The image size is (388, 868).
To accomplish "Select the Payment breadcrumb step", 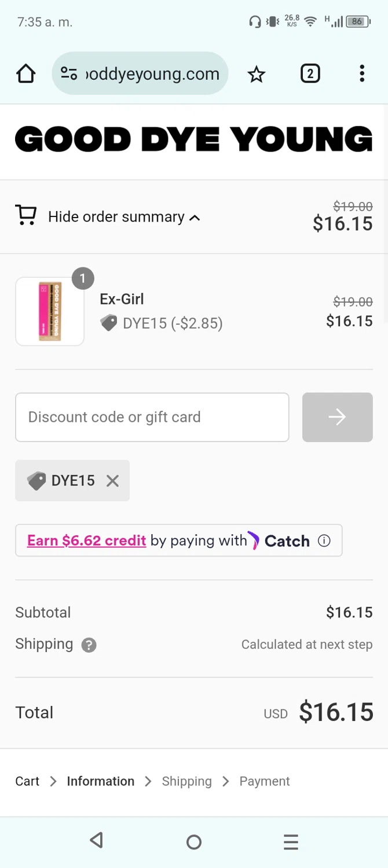I will pyautogui.click(x=264, y=781).
